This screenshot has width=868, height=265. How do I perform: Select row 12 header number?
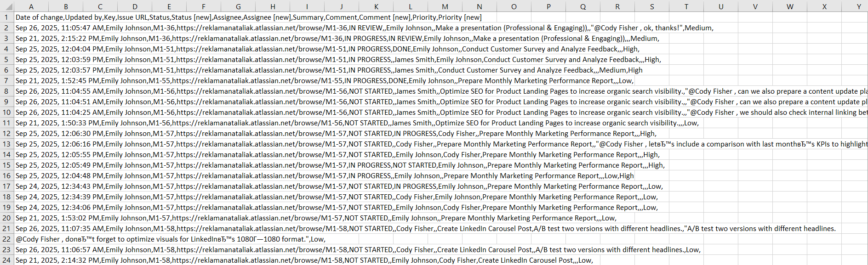(7, 134)
